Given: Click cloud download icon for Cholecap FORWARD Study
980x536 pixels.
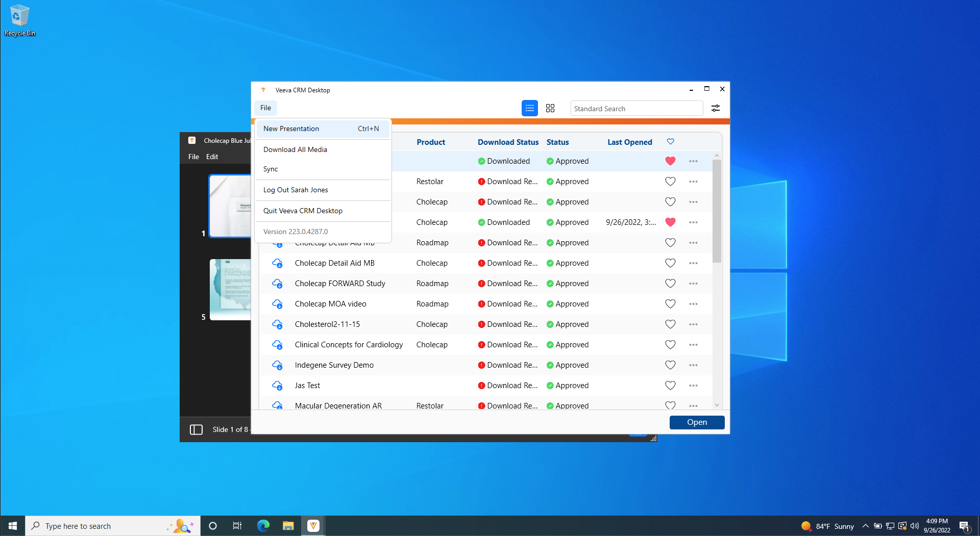Looking at the screenshot, I should (277, 284).
